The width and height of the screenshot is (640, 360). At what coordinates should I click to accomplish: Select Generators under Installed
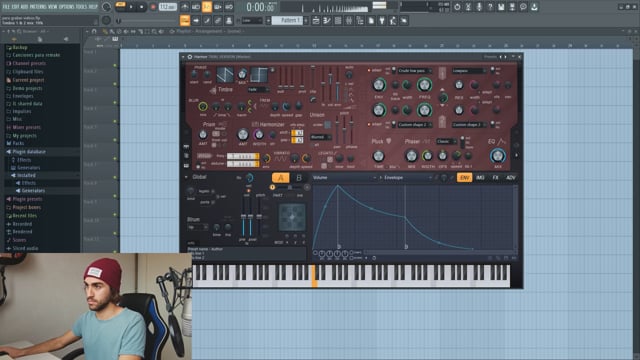33,191
